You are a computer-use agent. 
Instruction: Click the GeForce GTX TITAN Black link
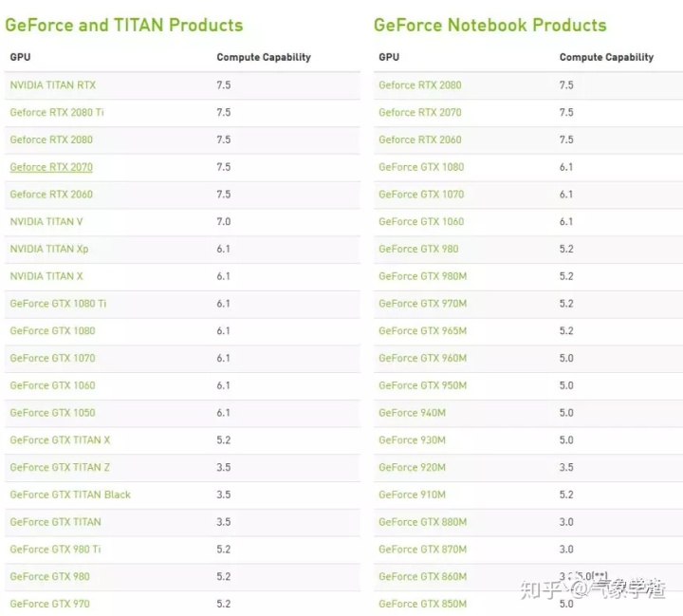(x=70, y=495)
